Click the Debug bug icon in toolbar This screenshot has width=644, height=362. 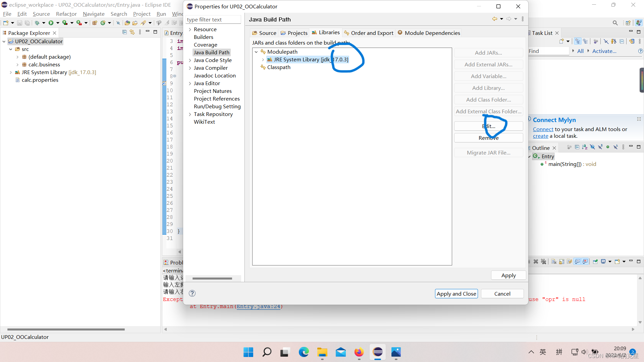click(x=37, y=23)
